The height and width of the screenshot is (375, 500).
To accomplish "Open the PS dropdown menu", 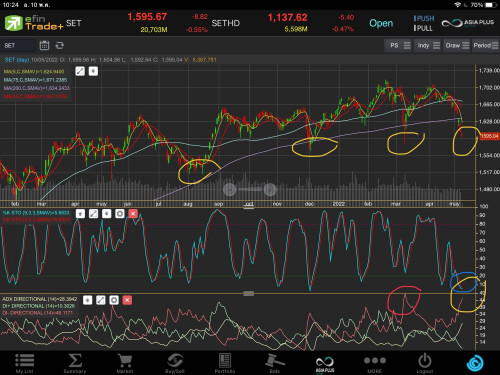I will pos(398,45).
